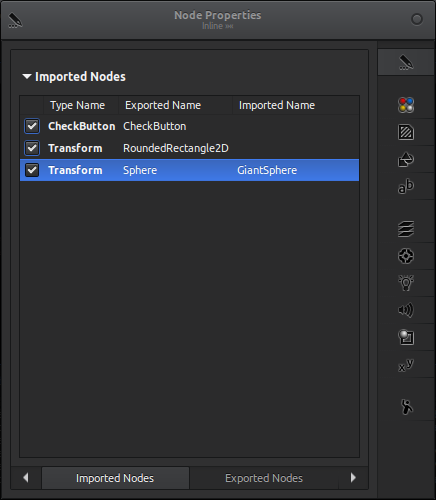Viewport: 436px width, 500px height.
Task: Open the Texture editor hatched icon
Action: 406,132
